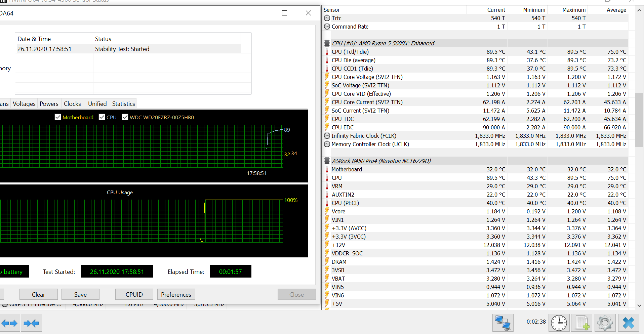
Task: Collapse the ASRock B450 Pro4 sensor group
Action: tap(327, 161)
